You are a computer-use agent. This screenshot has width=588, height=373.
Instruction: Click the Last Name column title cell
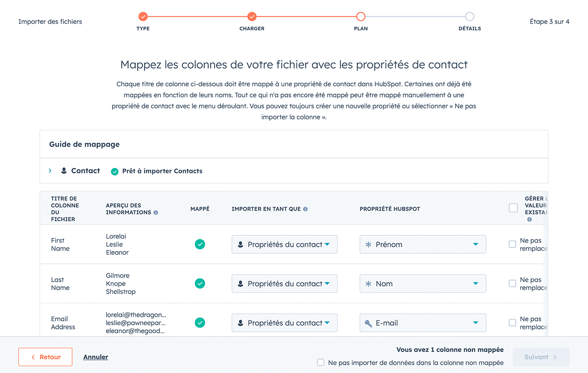(x=60, y=284)
